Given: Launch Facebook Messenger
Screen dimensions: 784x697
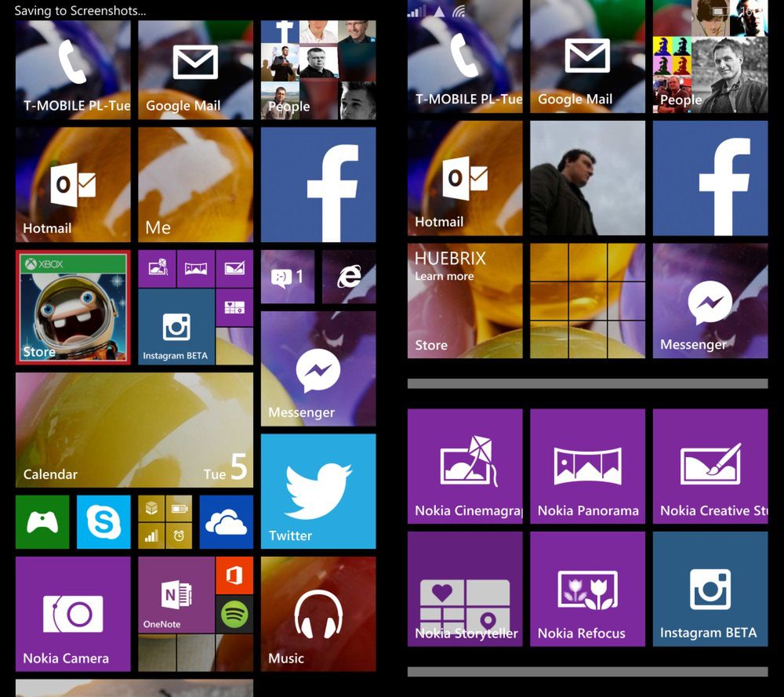Looking at the screenshot, I should click(x=318, y=368).
